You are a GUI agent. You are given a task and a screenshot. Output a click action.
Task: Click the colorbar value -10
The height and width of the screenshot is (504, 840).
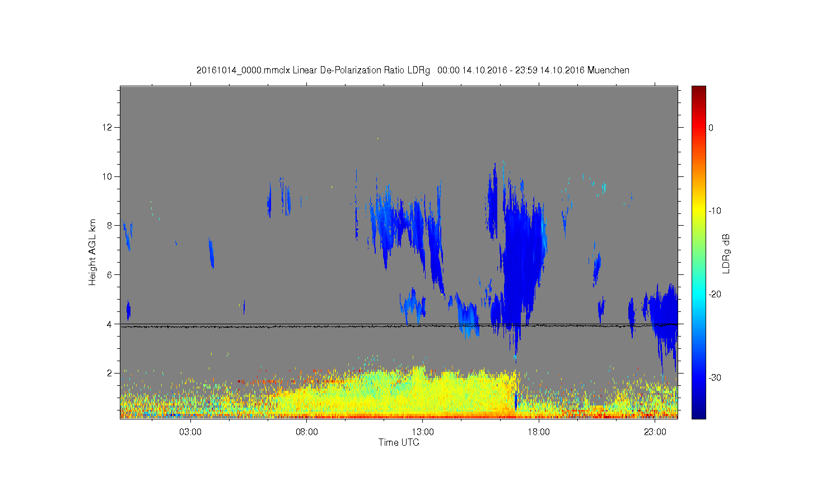pos(715,211)
